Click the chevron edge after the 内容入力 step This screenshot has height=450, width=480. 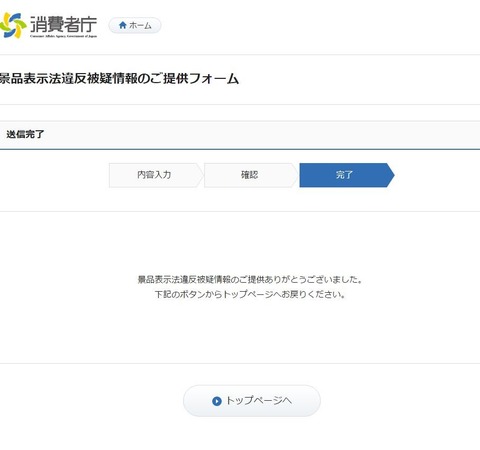tap(199, 175)
